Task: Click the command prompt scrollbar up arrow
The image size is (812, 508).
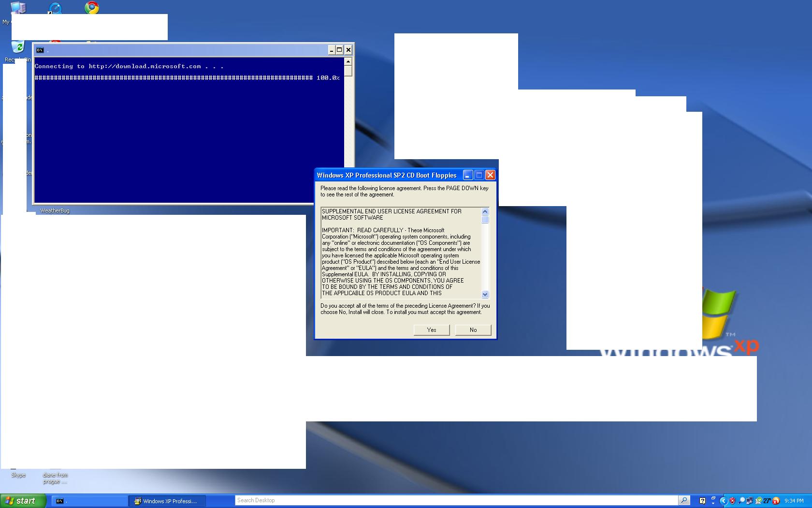Action: tap(348, 61)
